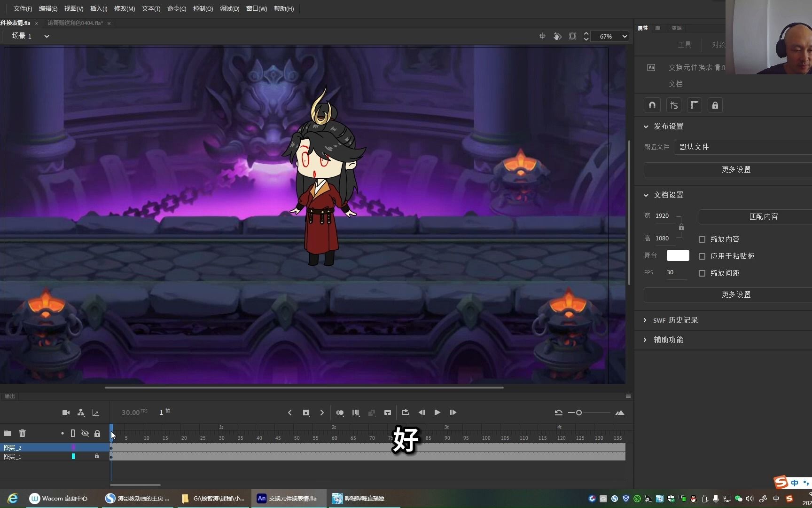This screenshot has width=812, height=508.
Task: Select the rotation hand tool icon
Action: coord(557,36)
